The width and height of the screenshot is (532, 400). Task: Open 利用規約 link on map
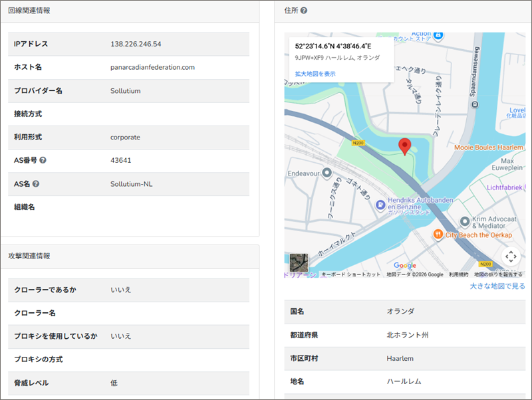tap(458, 274)
